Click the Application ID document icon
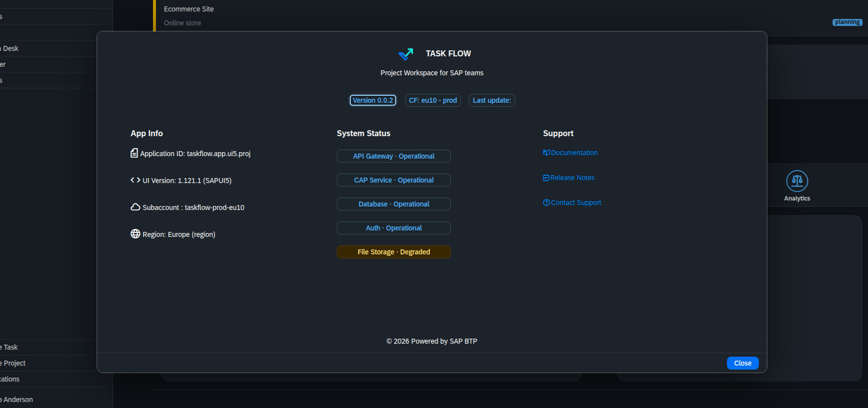This screenshot has width=868, height=408. [x=134, y=153]
